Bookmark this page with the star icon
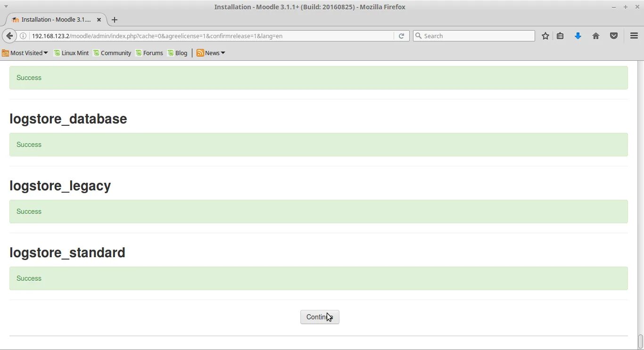Image resolution: width=644 pixels, height=350 pixels. [545, 36]
